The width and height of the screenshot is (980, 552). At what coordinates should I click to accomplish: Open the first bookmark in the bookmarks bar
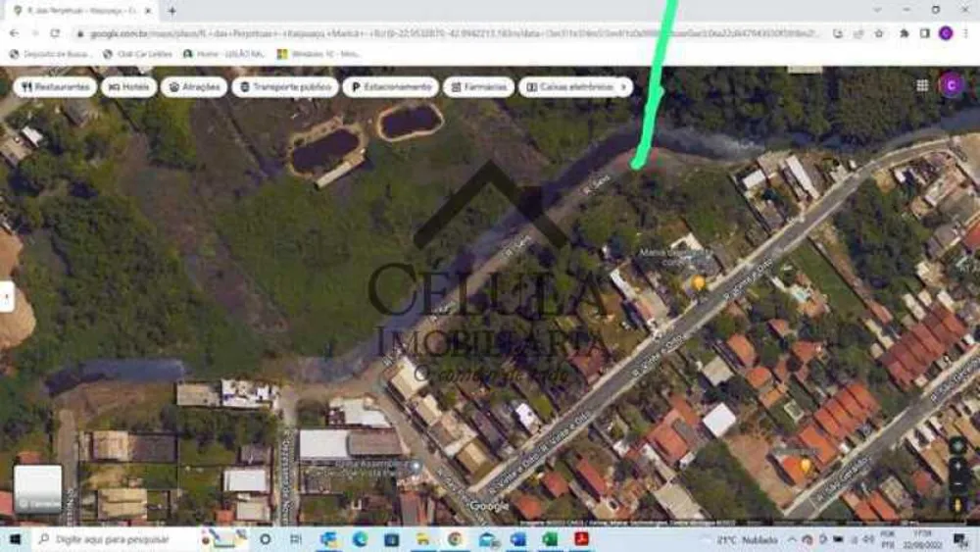[x=49, y=54]
